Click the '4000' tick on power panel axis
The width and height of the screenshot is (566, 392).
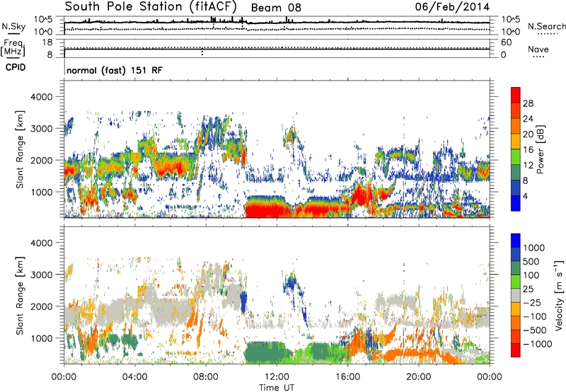[x=42, y=97]
